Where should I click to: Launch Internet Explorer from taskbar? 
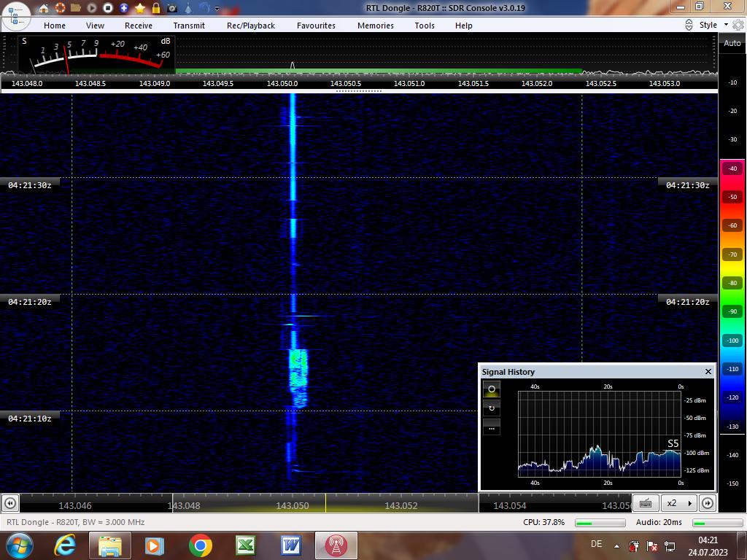(65, 545)
